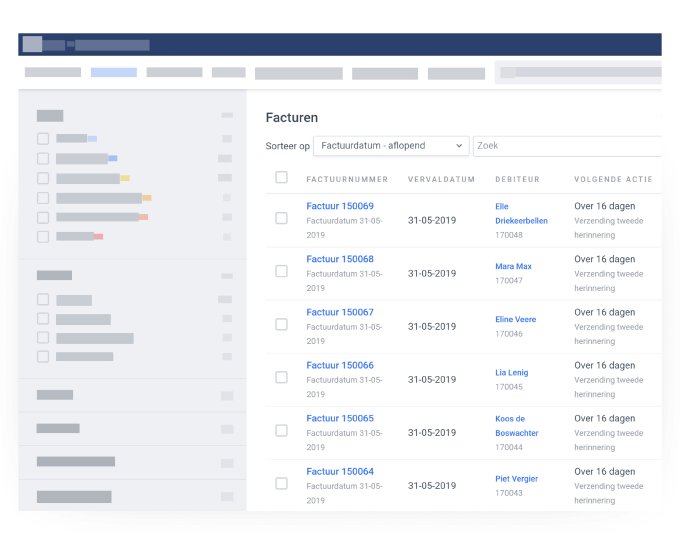Focus the Zoek search field
The width and height of the screenshot is (680, 540).
pyautogui.click(x=567, y=146)
